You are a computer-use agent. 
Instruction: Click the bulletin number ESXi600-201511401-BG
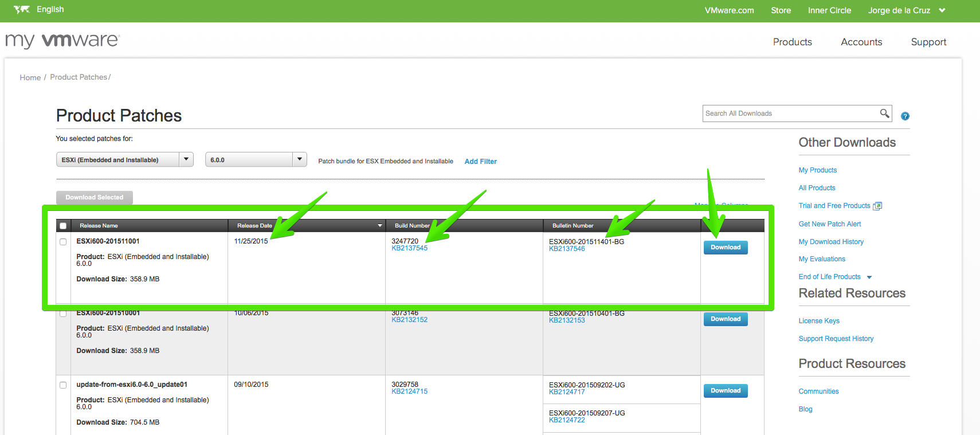pyautogui.click(x=586, y=242)
